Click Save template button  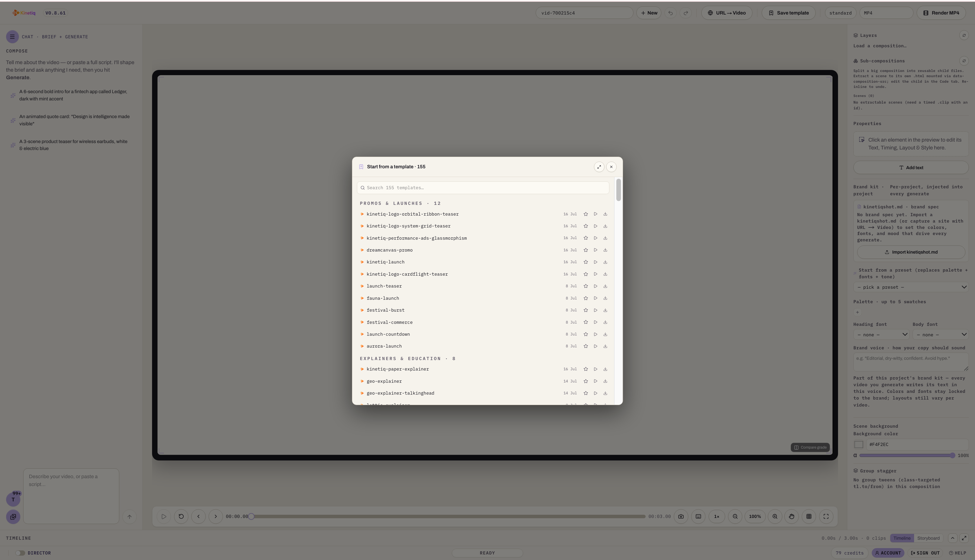point(788,13)
